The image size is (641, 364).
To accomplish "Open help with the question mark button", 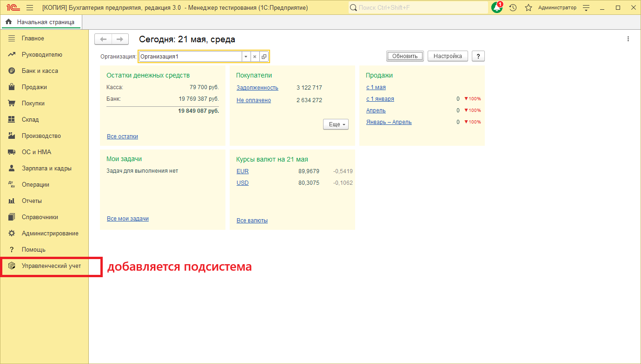I will click(478, 56).
